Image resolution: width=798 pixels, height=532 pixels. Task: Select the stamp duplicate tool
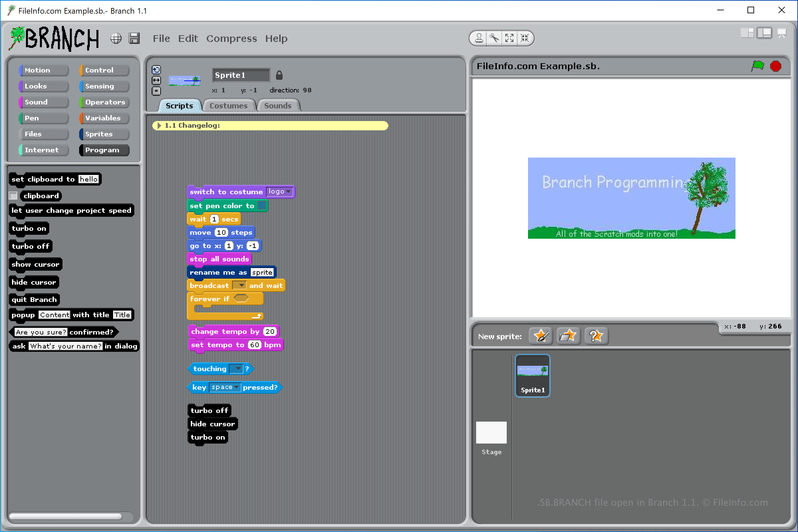[x=479, y=38]
